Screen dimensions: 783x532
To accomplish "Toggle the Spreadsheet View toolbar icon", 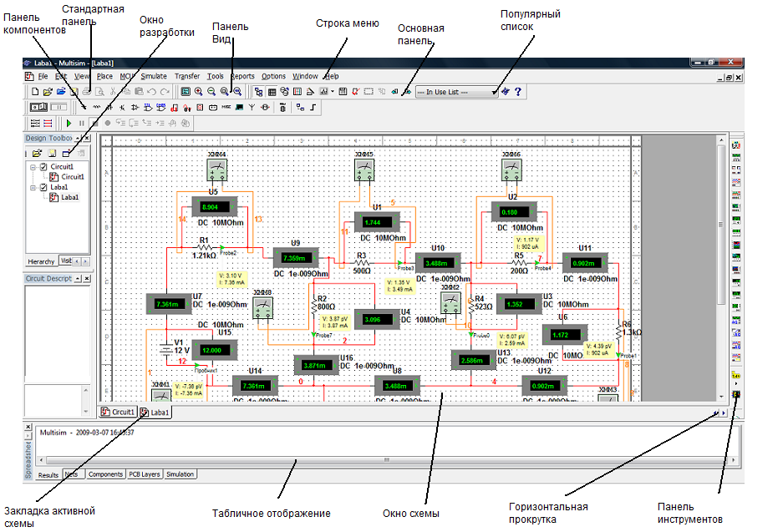I will point(272,92).
